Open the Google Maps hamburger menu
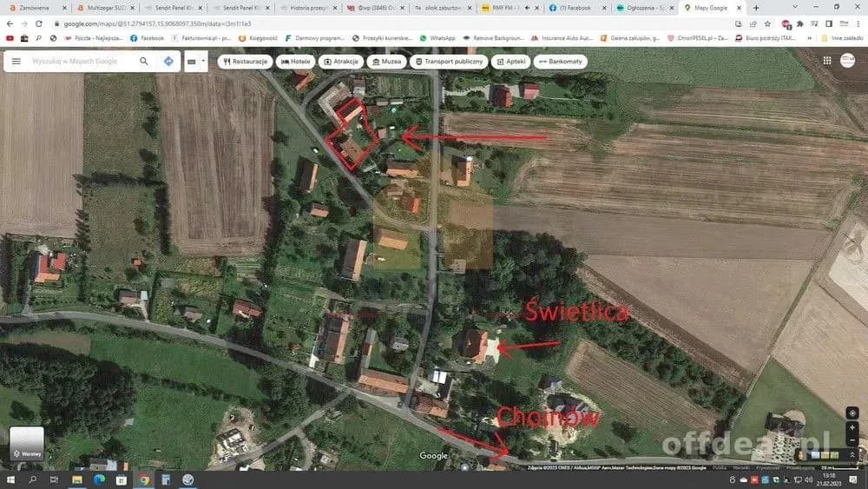Image resolution: width=868 pixels, height=489 pixels. tap(16, 62)
